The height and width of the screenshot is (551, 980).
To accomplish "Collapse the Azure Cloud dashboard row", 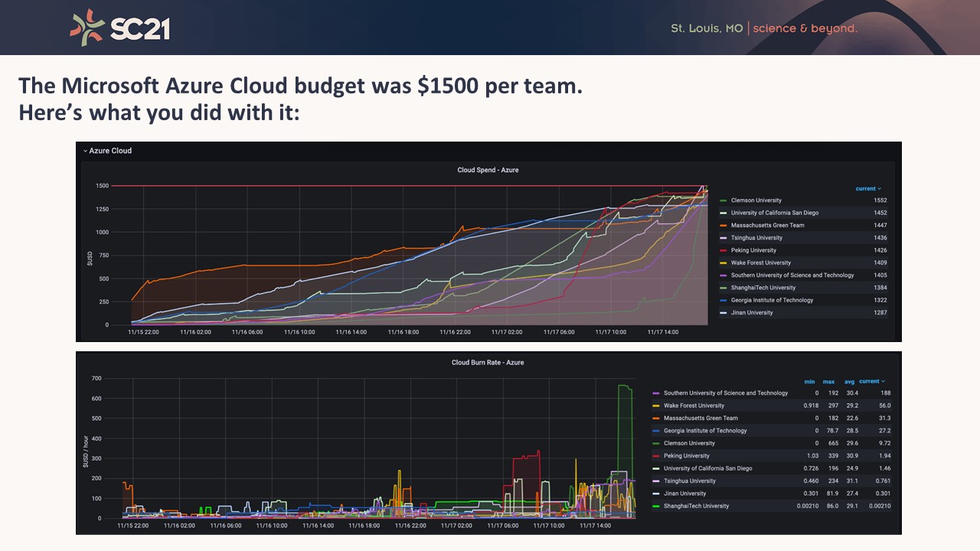I will tap(108, 151).
